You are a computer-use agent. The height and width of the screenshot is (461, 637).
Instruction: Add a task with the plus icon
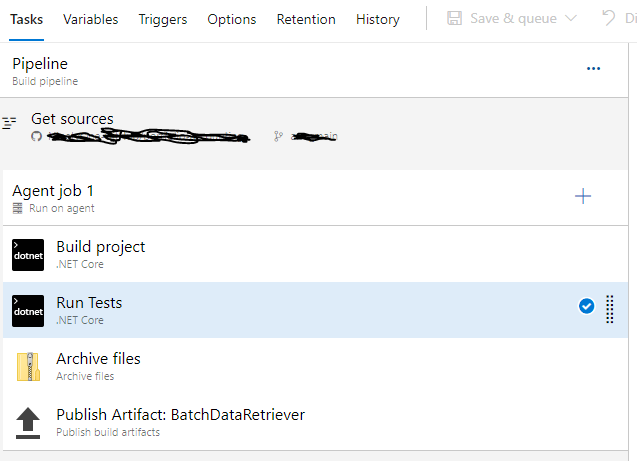point(583,196)
